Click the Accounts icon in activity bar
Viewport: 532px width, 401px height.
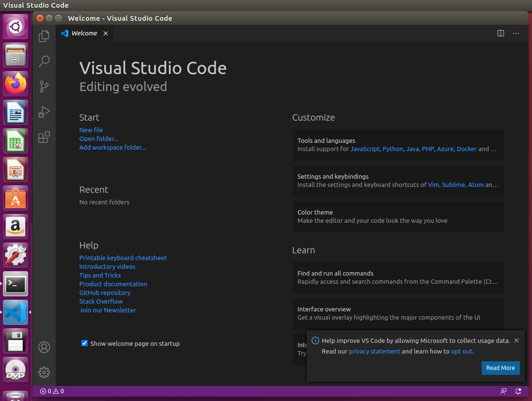(44, 347)
